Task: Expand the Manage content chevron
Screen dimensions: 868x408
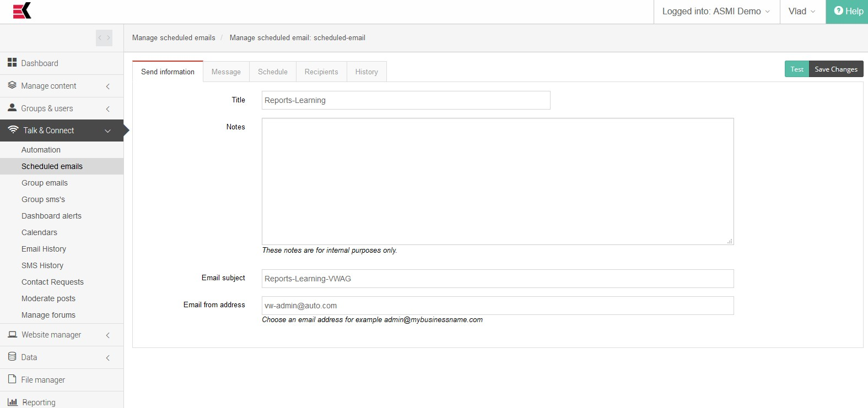Action: (x=108, y=86)
